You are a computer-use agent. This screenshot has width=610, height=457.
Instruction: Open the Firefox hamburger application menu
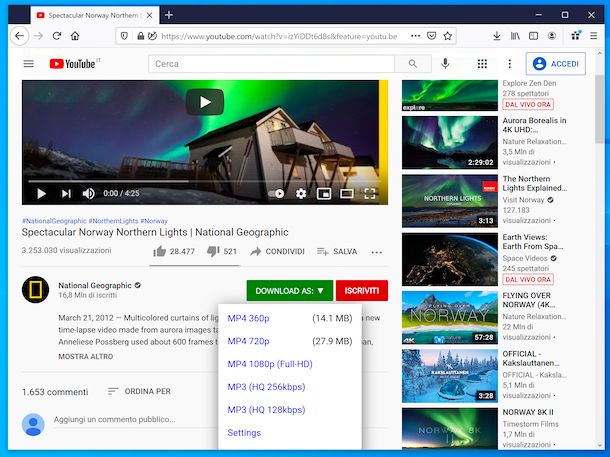(x=594, y=36)
